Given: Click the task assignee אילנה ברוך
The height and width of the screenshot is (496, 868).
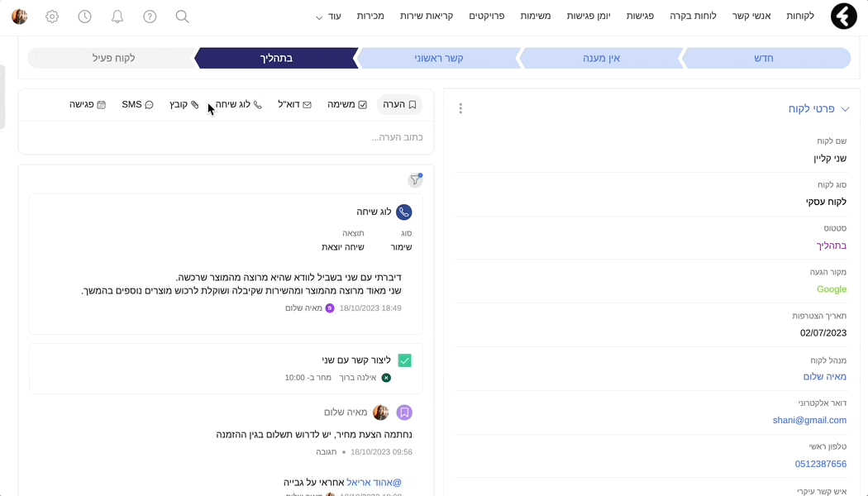Looking at the screenshot, I should click(x=358, y=378).
